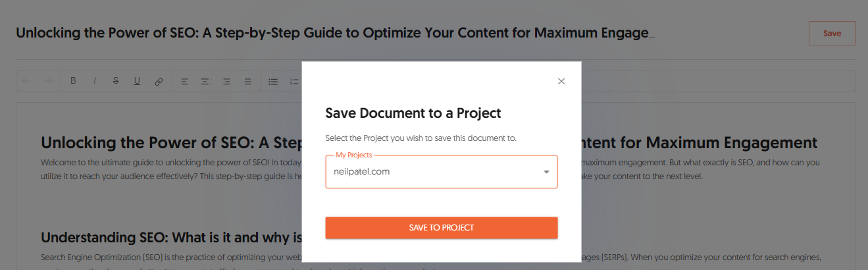Click the redo arrow in the toolbar
Viewport: 868px width, 270px height.
click(x=47, y=81)
